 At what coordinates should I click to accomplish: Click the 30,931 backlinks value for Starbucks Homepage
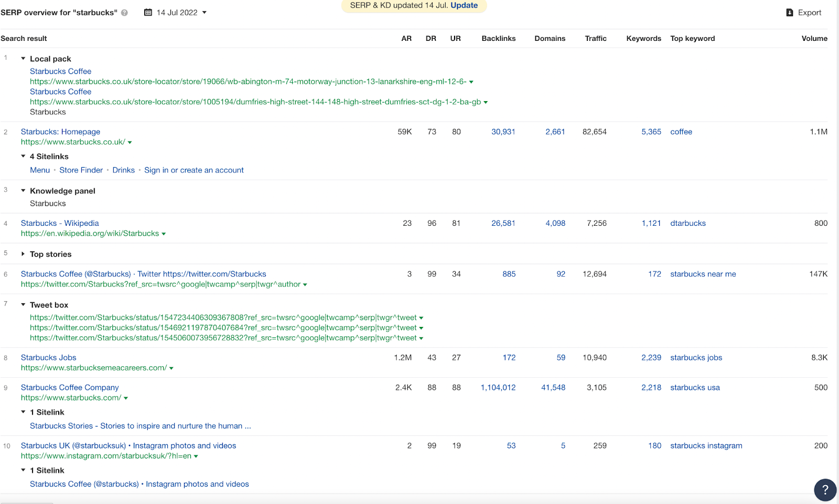503,132
